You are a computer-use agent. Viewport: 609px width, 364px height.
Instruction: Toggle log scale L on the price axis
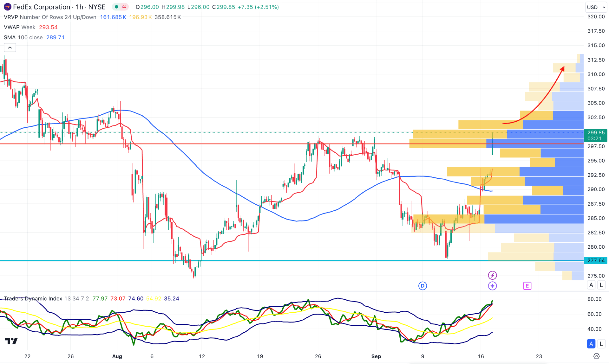point(601,285)
